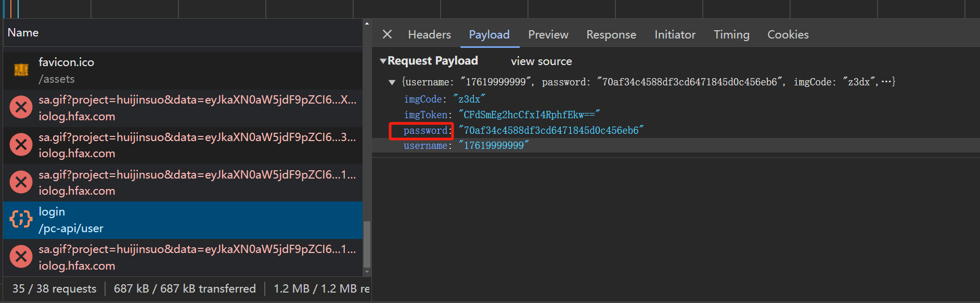Open the Timing tab
The image size is (980, 303).
point(731,34)
